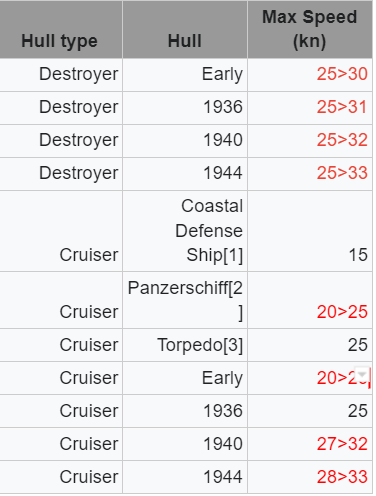Click the Early hull cell in the Cruiser row
The image size is (376, 496).
pyautogui.click(x=185, y=378)
